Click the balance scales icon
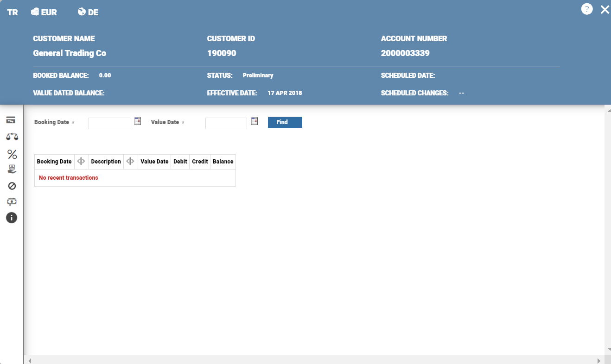This screenshot has height=364, width=611. pyautogui.click(x=12, y=137)
